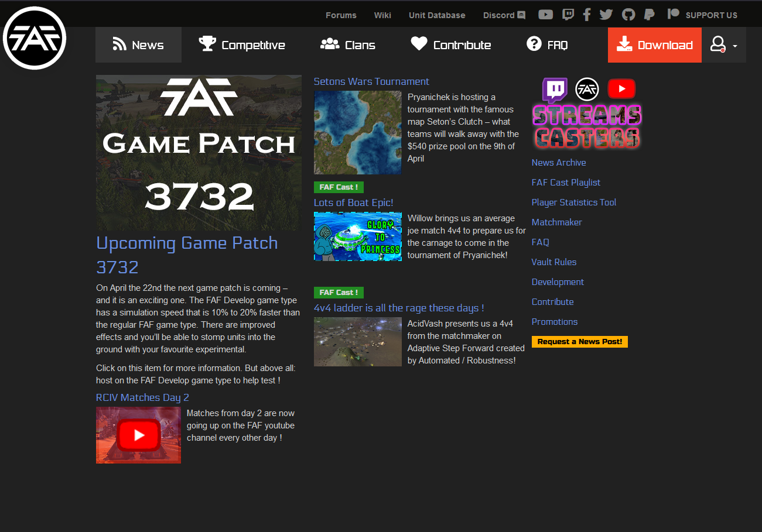
Task: Click FAF Cast! tag above Lots of Boat
Action: click(x=339, y=187)
